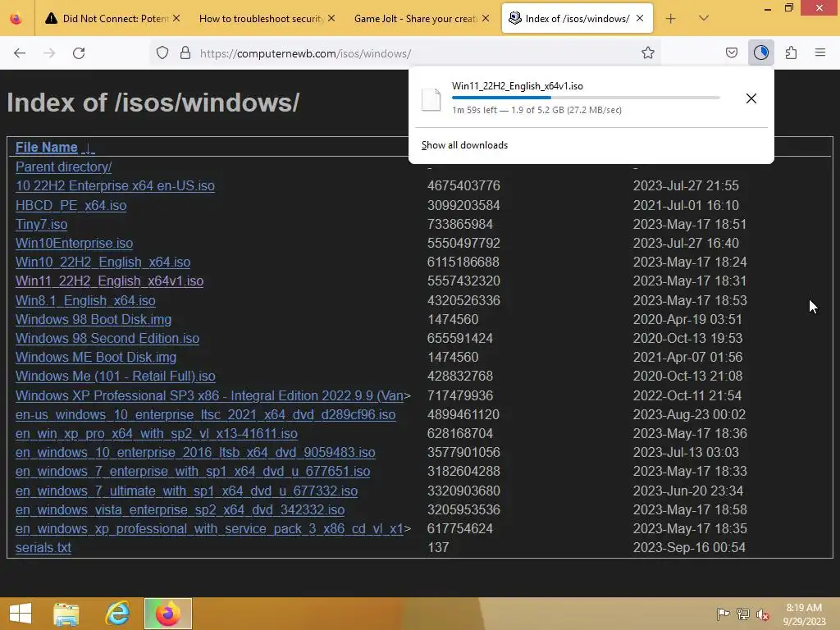The height and width of the screenshot is (630, 840).
Task: Download Windows Me (101 - Retail Full).iso
Action: [115, 377]
